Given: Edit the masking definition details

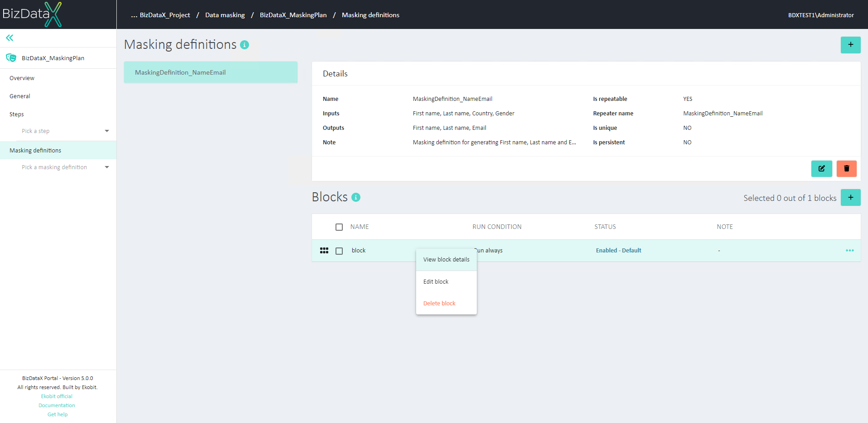Looking at the screenshot, I should [x=821, y=169].
